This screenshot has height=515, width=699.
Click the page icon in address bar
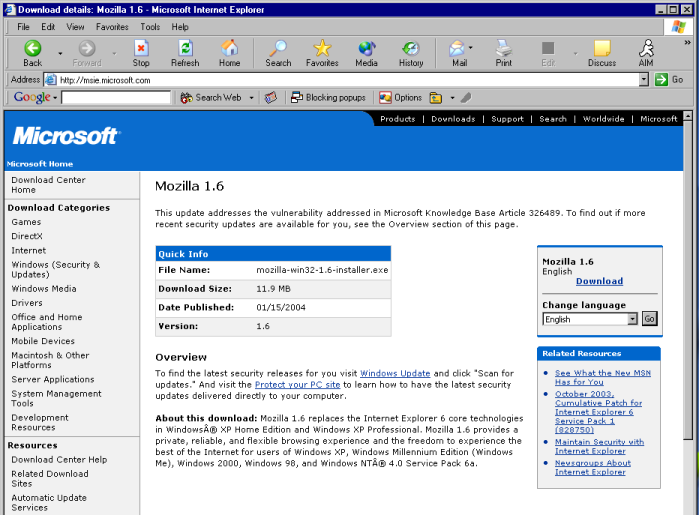(x=51, y=80)
